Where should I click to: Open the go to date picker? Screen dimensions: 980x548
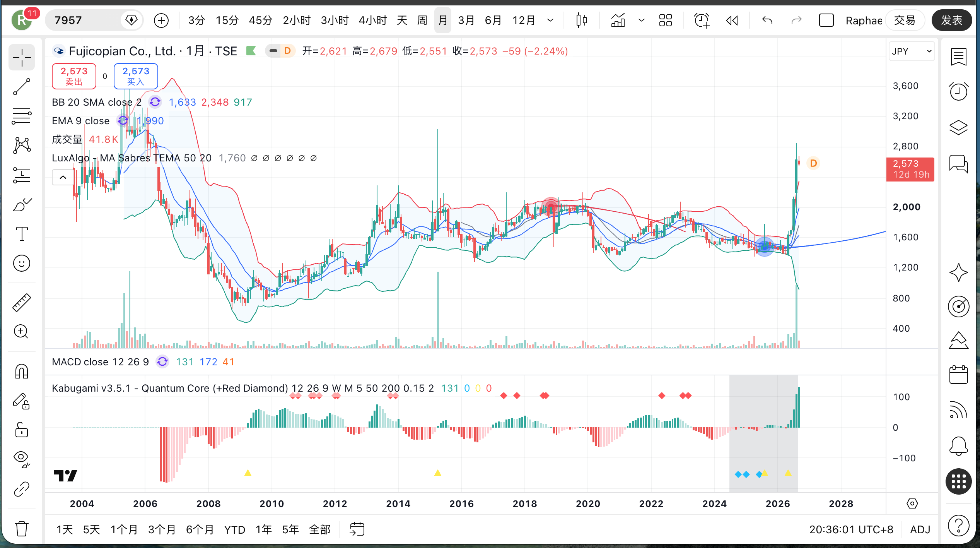pos(357,529)
